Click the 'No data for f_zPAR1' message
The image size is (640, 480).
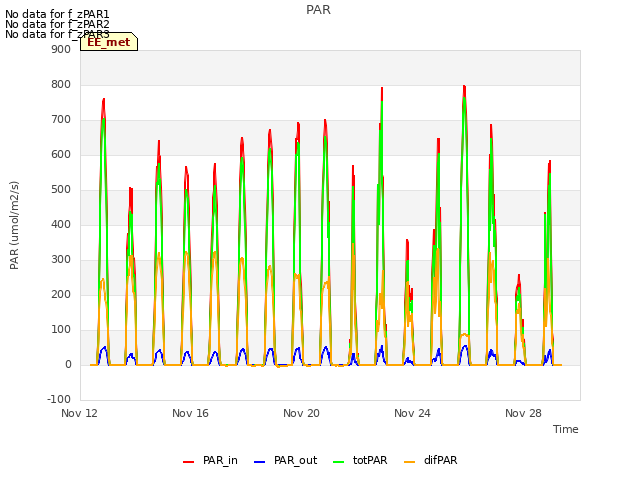pos(57,14)
